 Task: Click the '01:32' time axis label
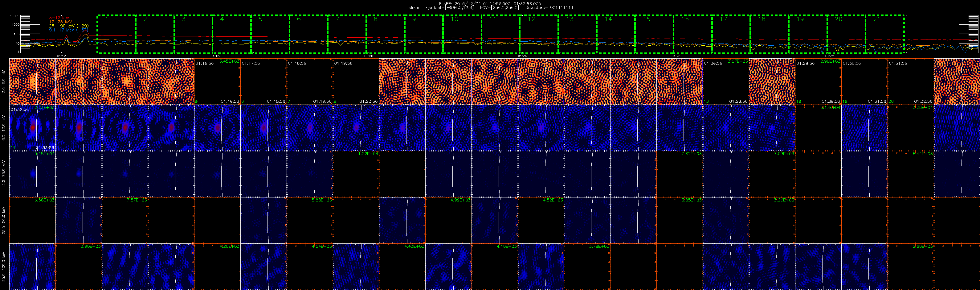coord(830,56)
